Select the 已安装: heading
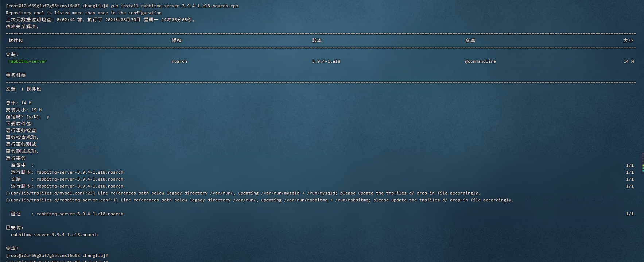644x262 pixels. point(15,228)
